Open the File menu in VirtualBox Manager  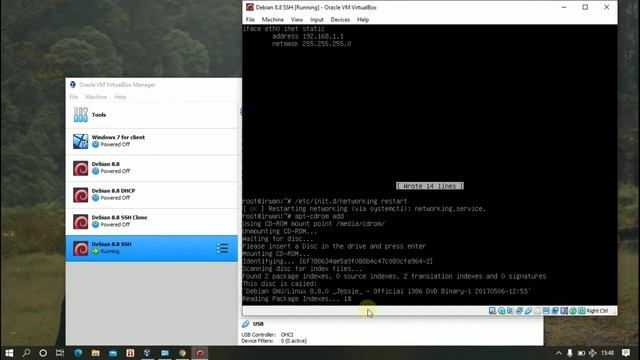point(73,97)
